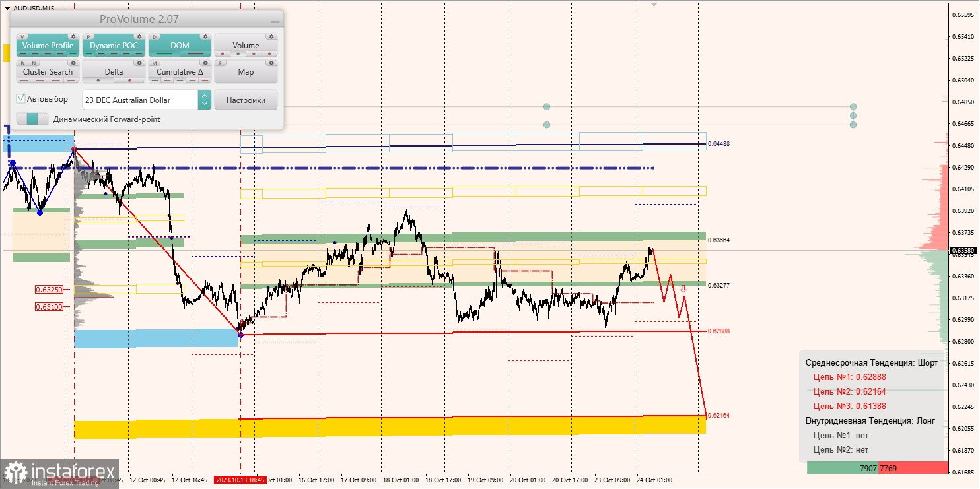Click the N hotkey tag on Cluster Search
This screenshot has height=489, width=980.
tap(34, 63)
